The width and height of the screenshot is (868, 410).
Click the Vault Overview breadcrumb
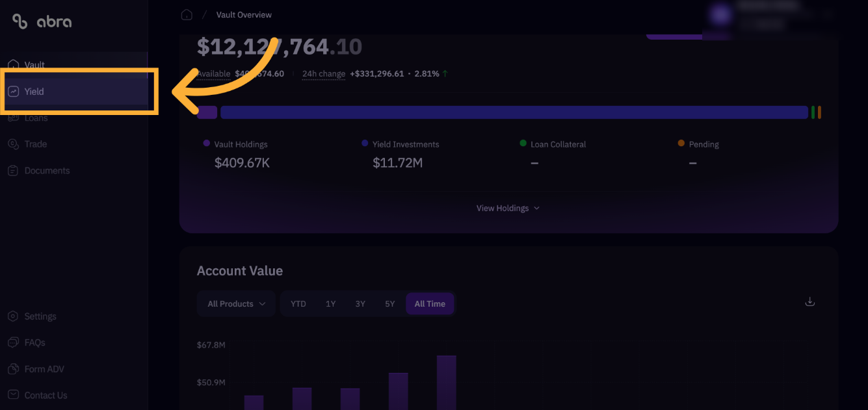(244, 15)
